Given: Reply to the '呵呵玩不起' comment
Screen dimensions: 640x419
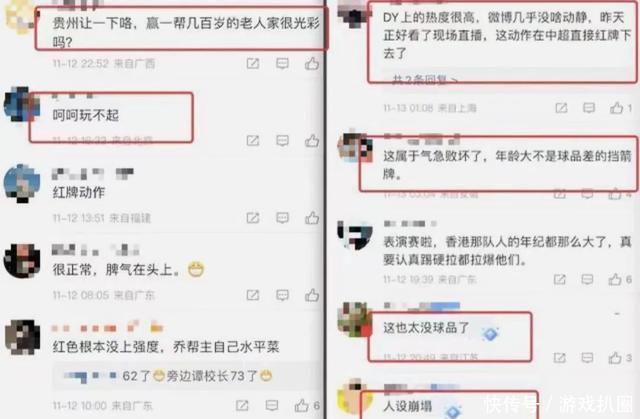Looking at the screenshot, I should 282,141.
